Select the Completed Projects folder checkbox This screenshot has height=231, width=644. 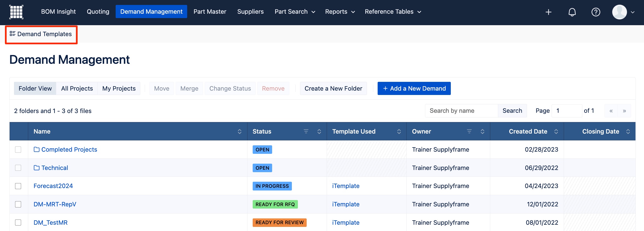tap(18, 149)
